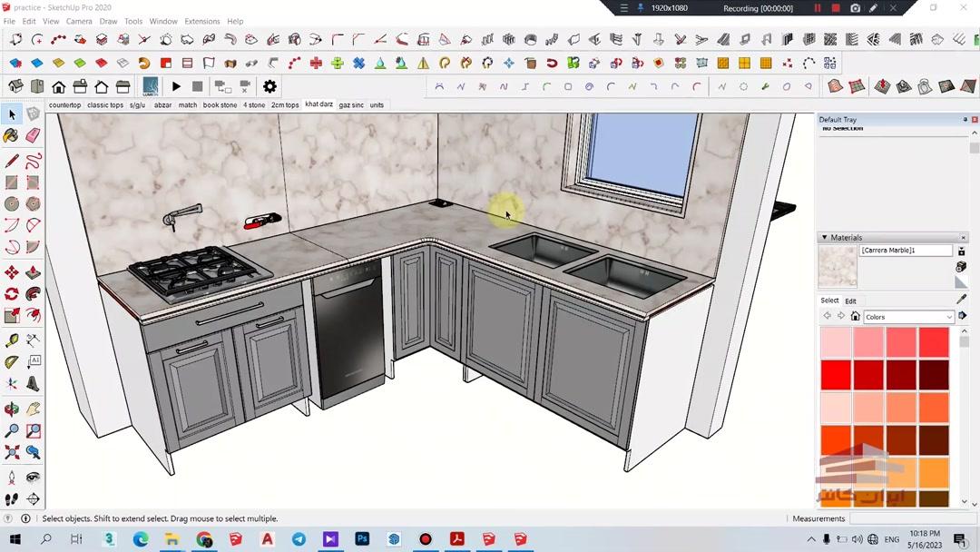Select the Zoom magnifier tool

coord(12,430)
